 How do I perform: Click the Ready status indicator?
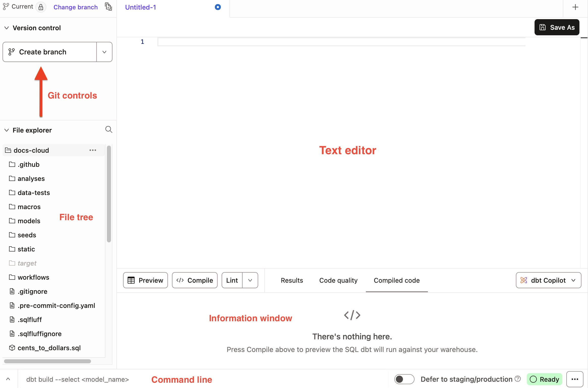click(x=544, y=379)
